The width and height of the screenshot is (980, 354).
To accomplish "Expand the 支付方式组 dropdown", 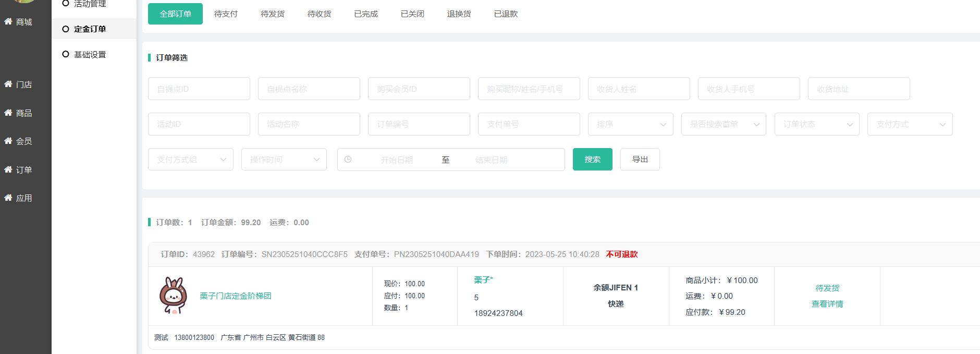I will [x=190, y=160].
